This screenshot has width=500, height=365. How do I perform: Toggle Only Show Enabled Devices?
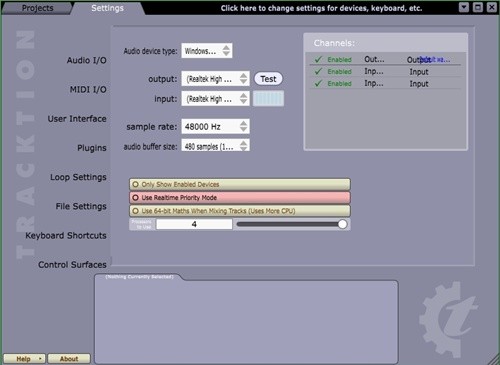pos(240,184)
